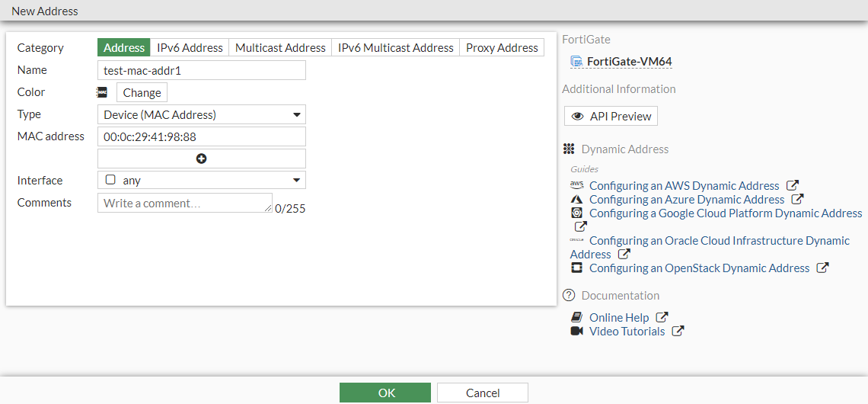Screen dimensions: 868x404
Task: Choose the Proxy Address category
Action: tap(502, 47)
